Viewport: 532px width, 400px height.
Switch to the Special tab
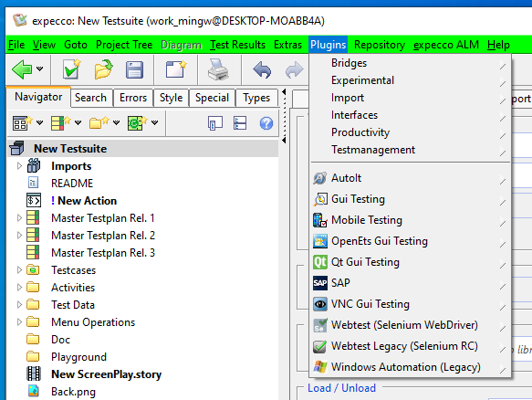coord(212,98)
